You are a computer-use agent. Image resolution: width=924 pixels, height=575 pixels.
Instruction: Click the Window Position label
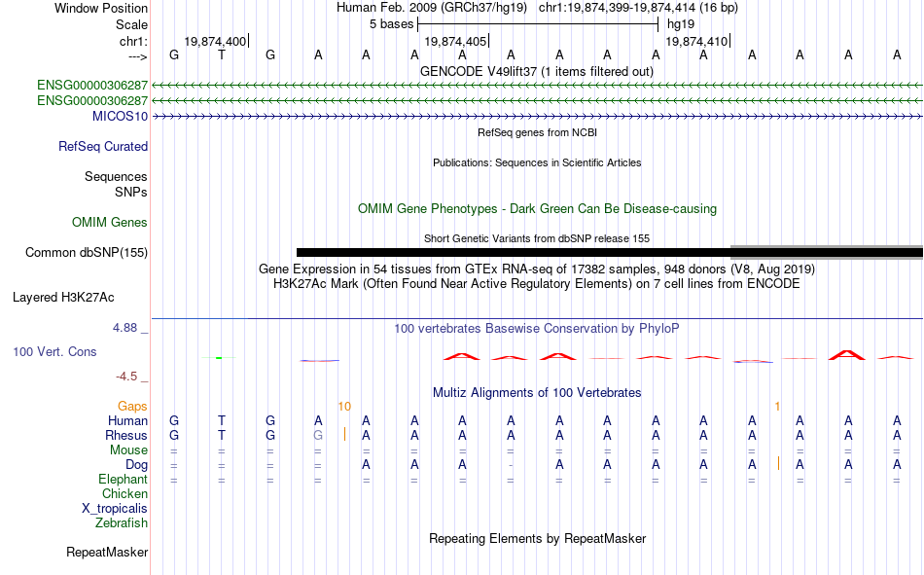(x=101, y=8)
